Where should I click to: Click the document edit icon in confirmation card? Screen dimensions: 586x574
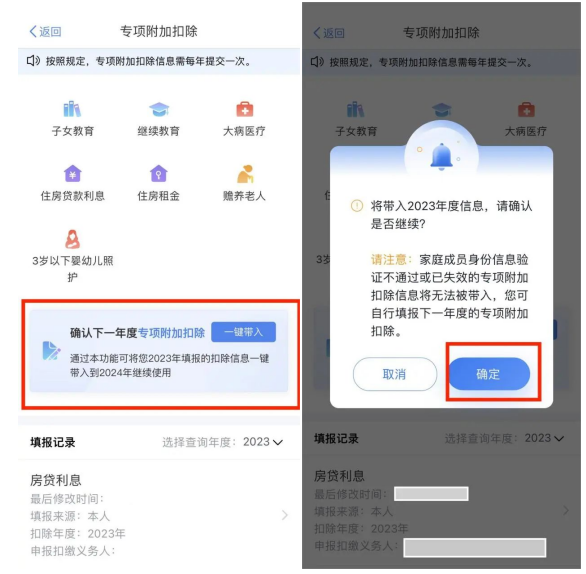(51, 351)
